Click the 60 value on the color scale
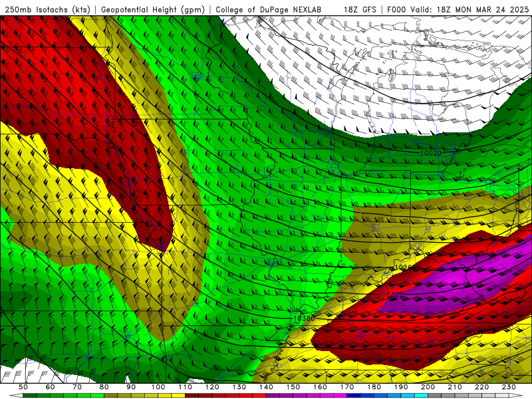Screen dimensions: 532x399 click(x=50, y=387)
